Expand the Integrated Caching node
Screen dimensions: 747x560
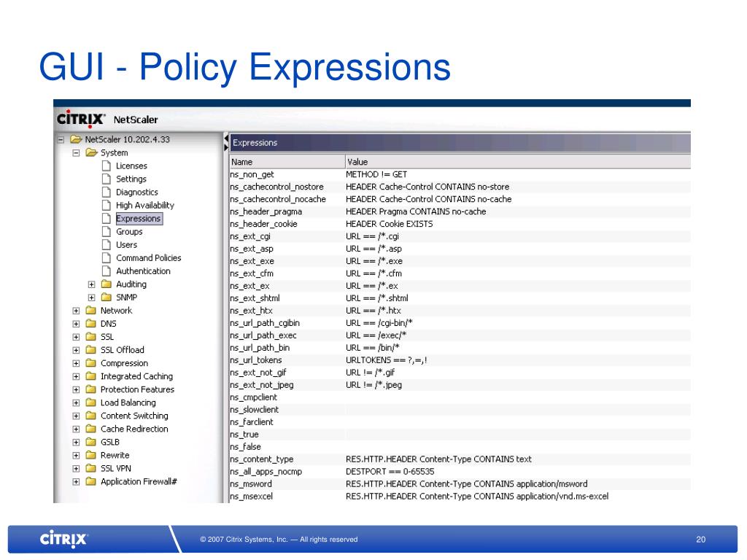(76, 376)
